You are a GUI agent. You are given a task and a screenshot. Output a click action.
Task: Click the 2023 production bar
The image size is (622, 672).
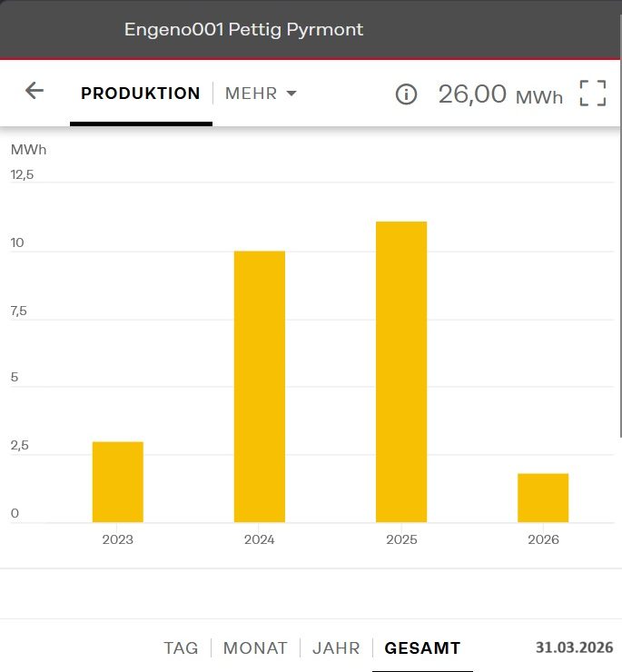click(117, 482)
